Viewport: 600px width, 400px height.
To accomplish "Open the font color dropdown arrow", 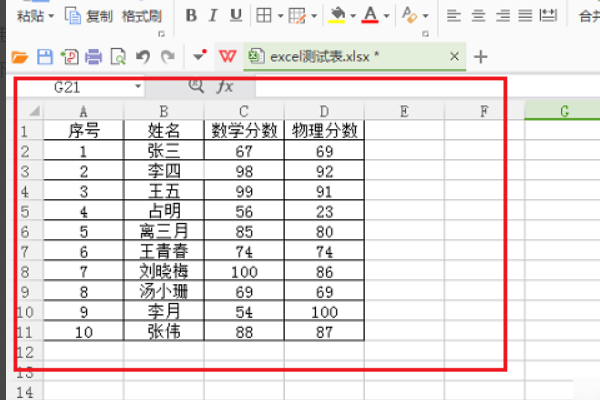I will coord(386,16).
